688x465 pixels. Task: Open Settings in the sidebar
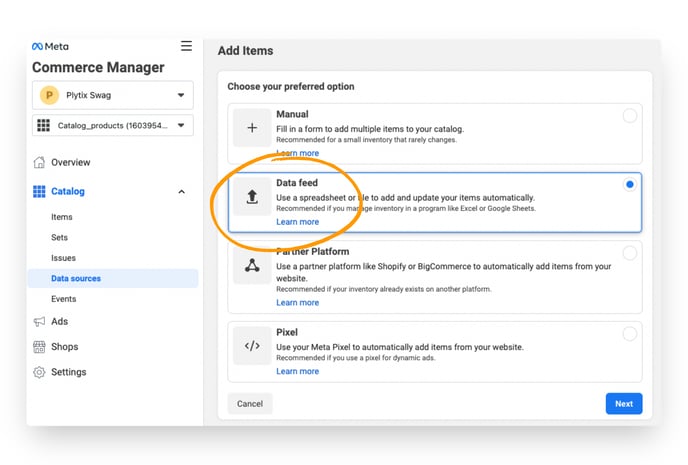pos(69,372)
